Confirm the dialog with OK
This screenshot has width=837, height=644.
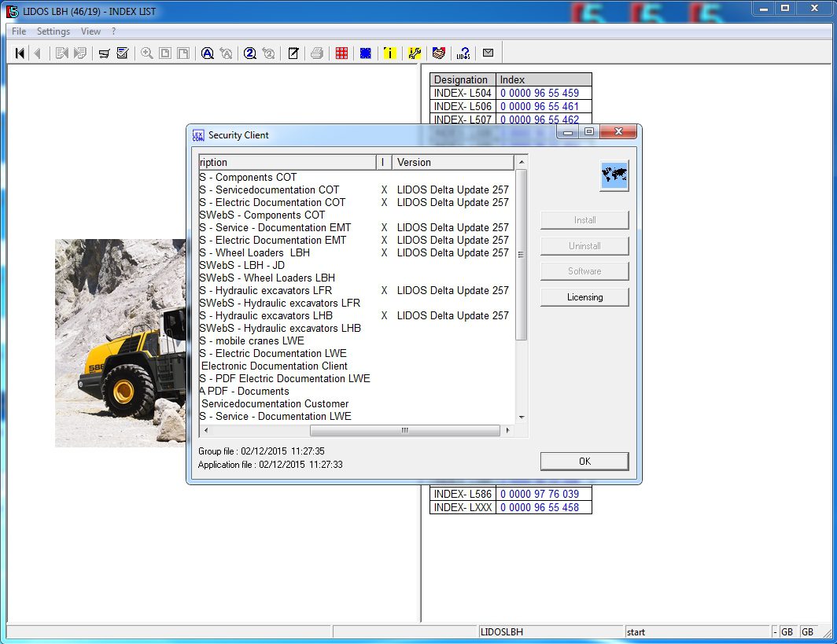584,462
